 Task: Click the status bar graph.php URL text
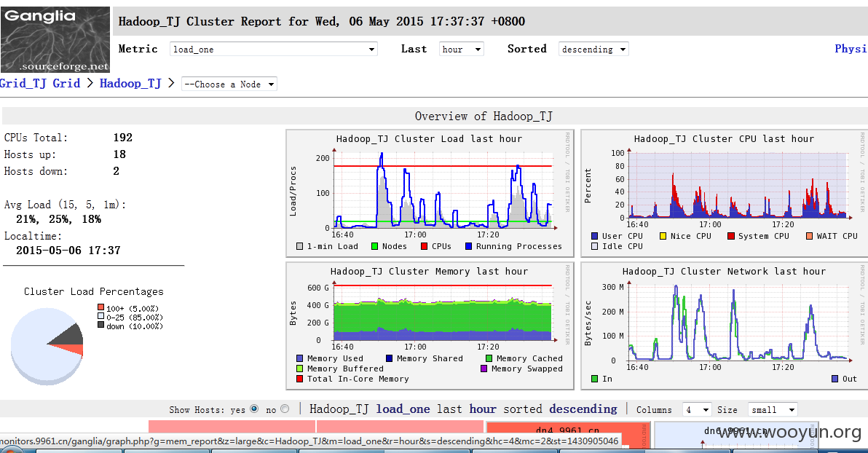(x=309, y=441)
